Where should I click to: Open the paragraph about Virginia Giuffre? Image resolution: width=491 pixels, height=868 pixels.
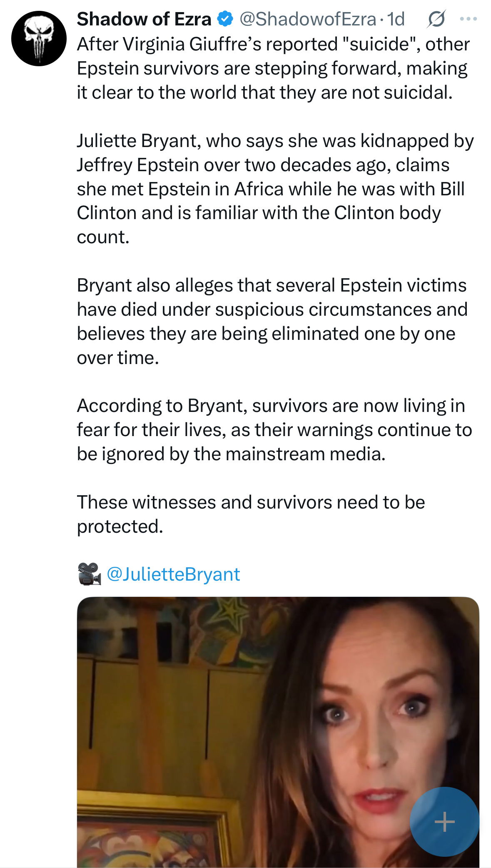(273, 68)
